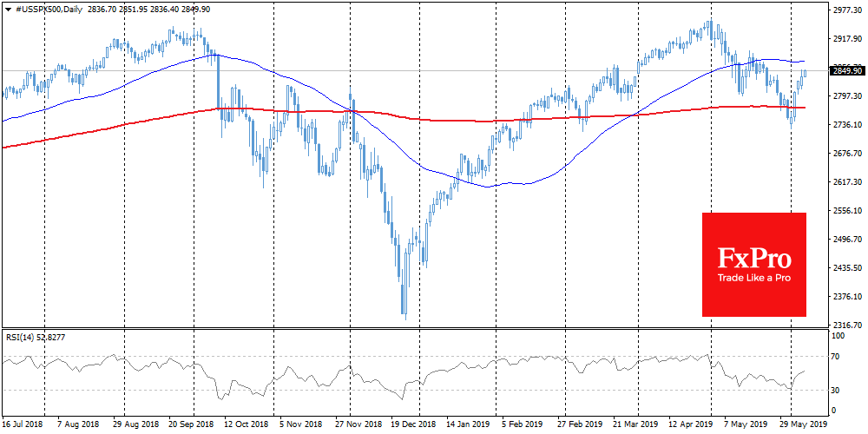Click the last candlestick at the current price
The image size is (868, 434).
click(804, 73)
